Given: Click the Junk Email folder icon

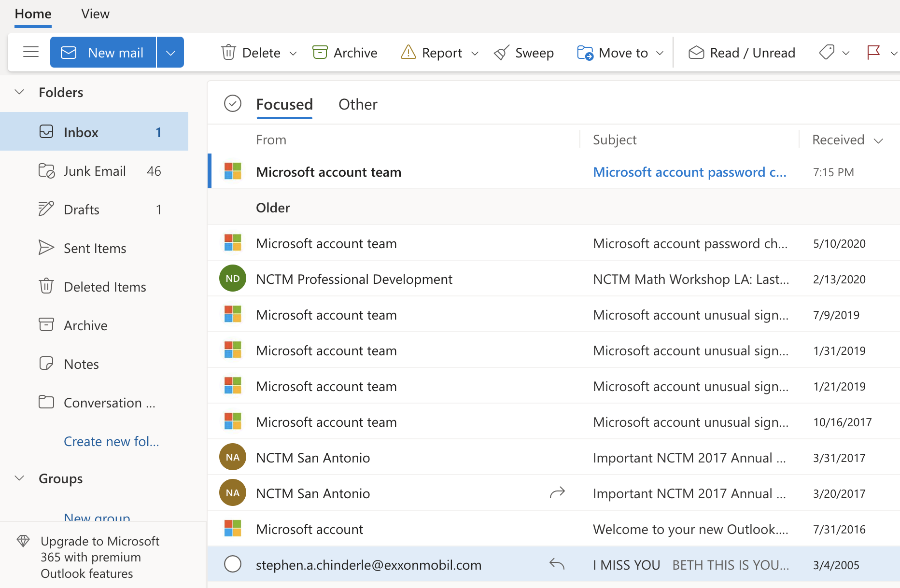Looking at the screenshot, I should click(x=47, y=170).
